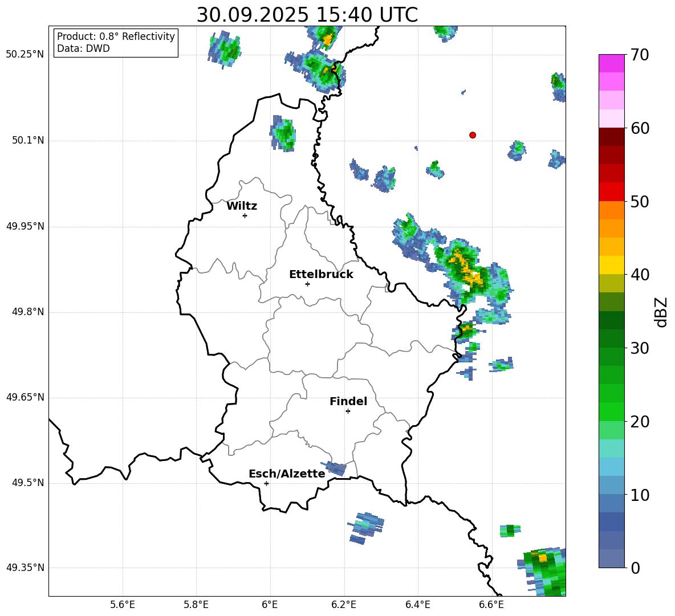Click the 'Product: 0.8° Reflectivity' text
The image size is (675, 616).
(116, 36)
